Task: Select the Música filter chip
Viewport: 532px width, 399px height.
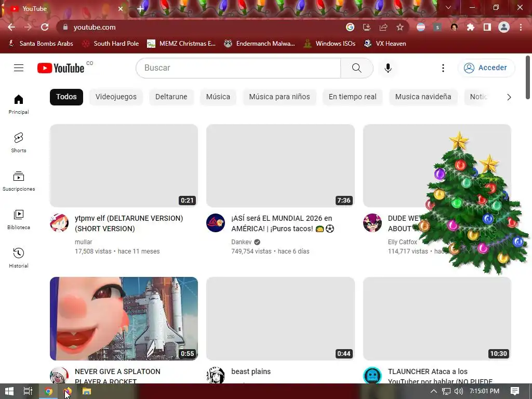Action: 218,97
